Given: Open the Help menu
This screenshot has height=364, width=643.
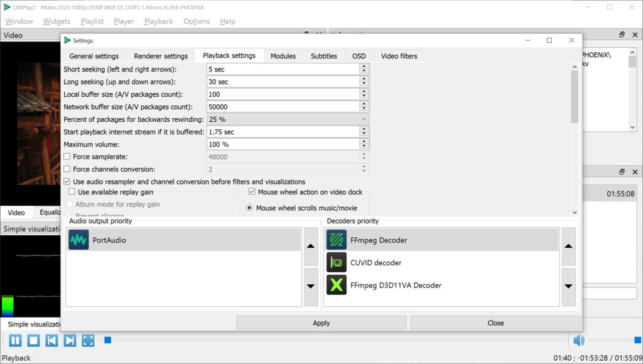Looking at the screenshot, I should 227,21.
